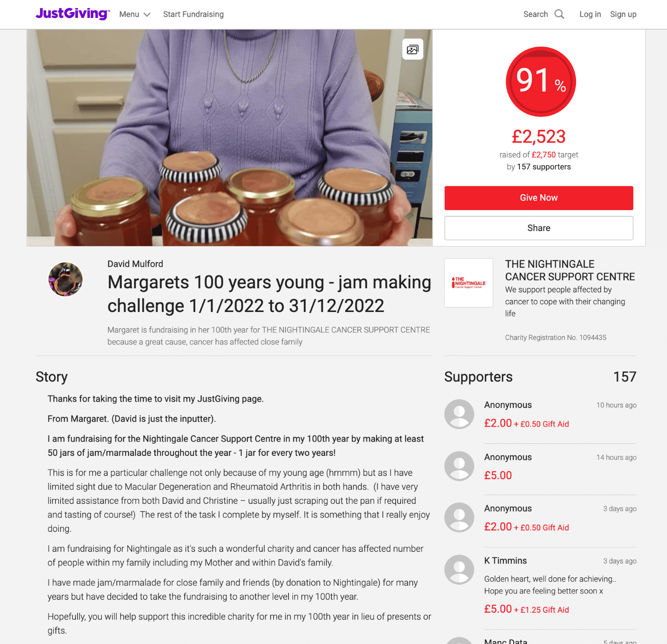
Task: Expand the Menu dropdown chevron
Action: click(147, 15)
